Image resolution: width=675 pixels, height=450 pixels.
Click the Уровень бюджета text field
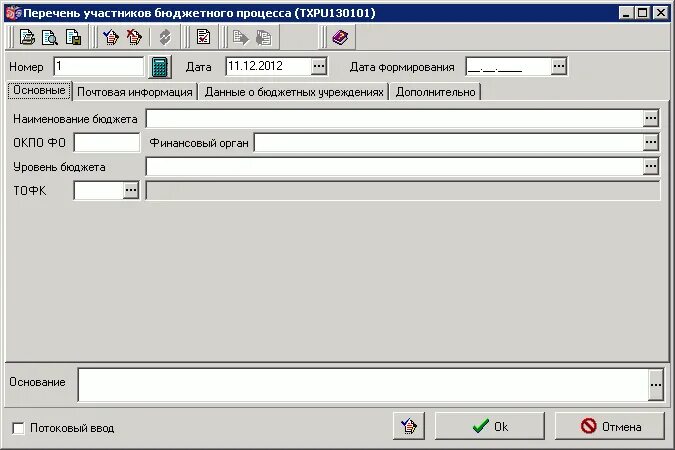point(394,167)
